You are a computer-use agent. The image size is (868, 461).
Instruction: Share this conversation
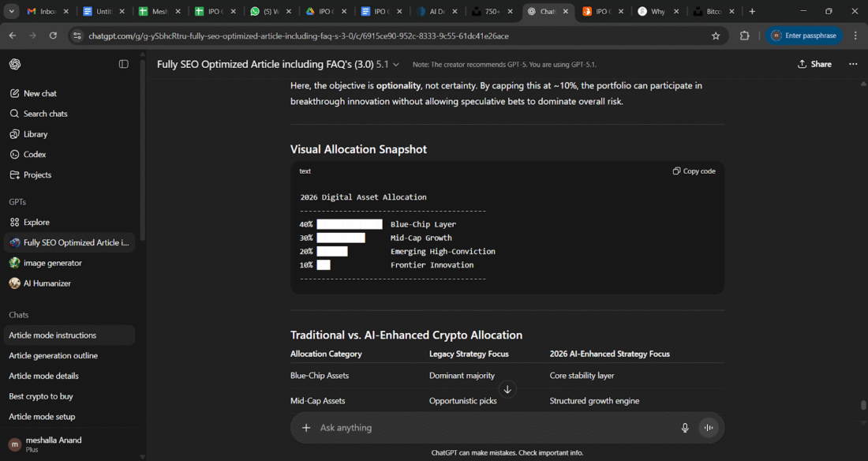coord(814,64)
